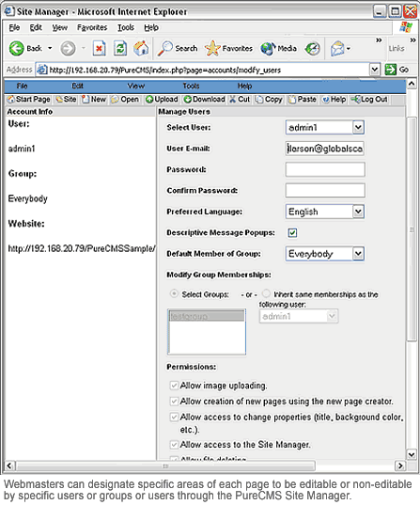Screen dimensions: 420x505
Task: Click the PureCMSSample website URL text
Action: 82,248
